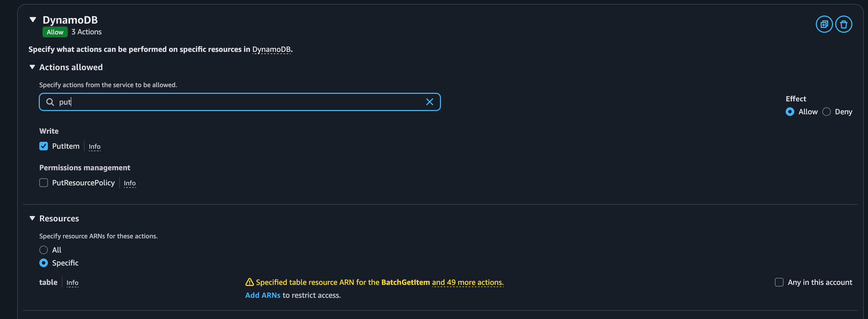This screenshot has width=868, height=319.
Task: Duplicate the DynamoDB permission statement
Action: (x=824, y=24)
